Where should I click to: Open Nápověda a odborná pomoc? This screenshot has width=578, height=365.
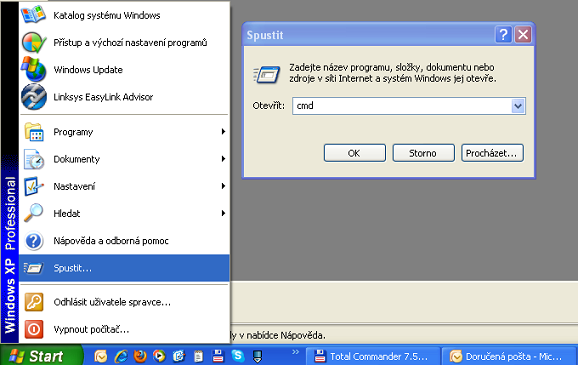124,241
